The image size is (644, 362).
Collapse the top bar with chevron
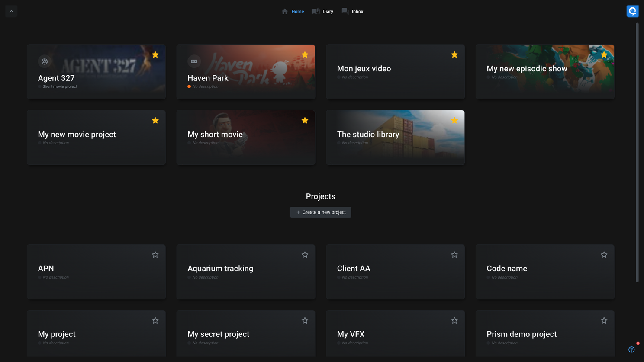(11, 11)
